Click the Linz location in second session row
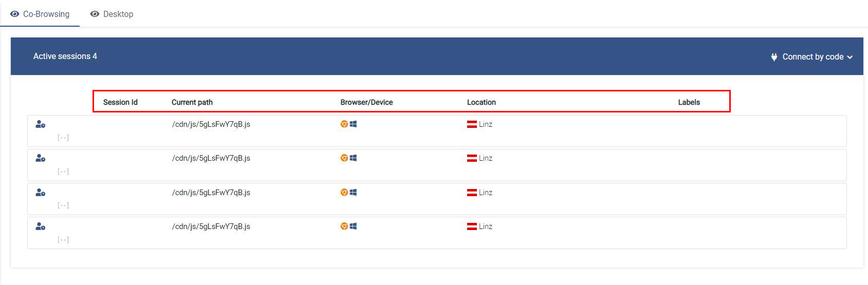Screen dimensions: 868x285 pos(486,158)
